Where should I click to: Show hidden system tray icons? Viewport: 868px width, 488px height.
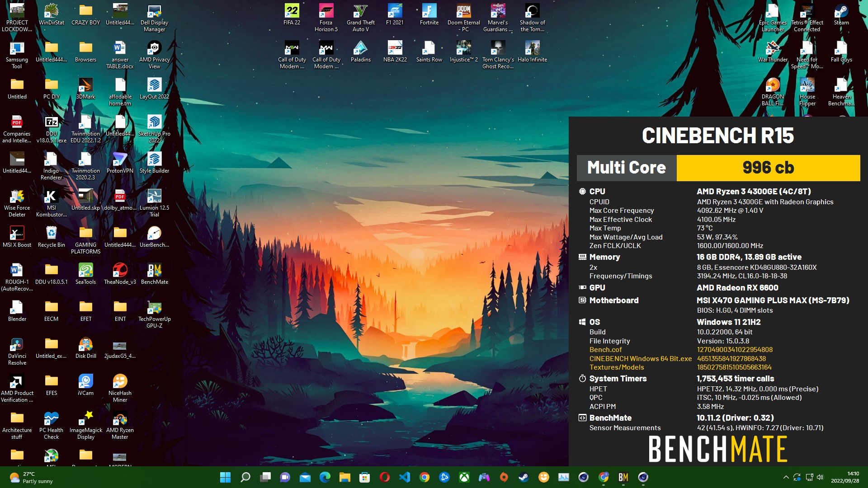(x=786, y=477)
